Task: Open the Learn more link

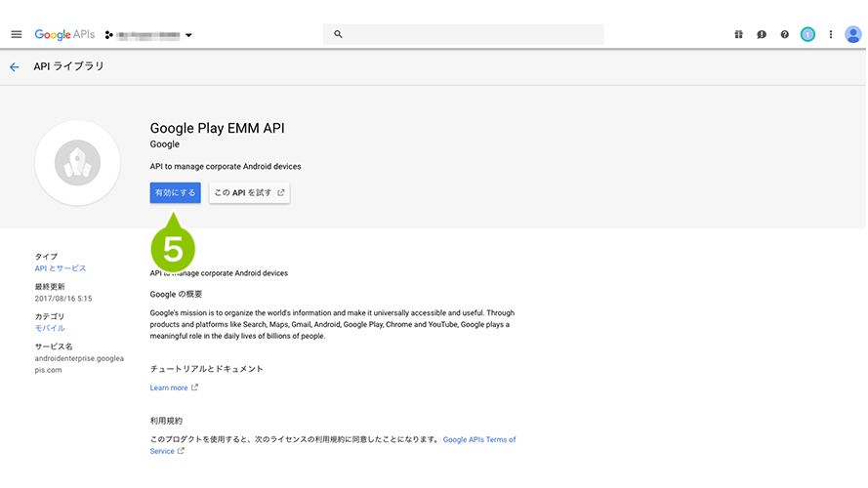Action: click(x=169, y=387)
